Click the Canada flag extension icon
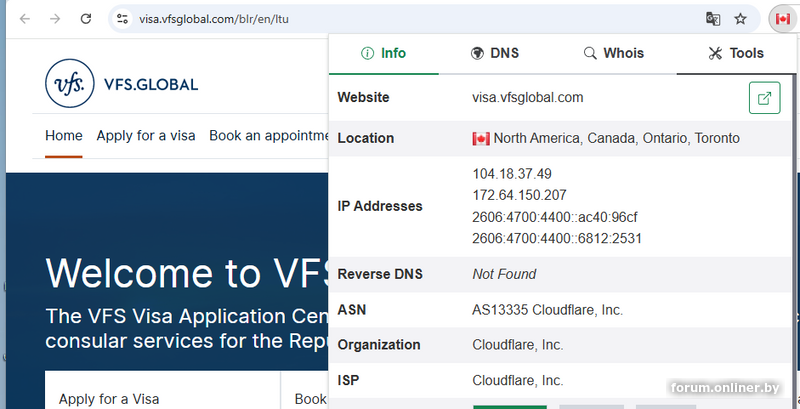This screenshot has width=800, height=409. pos(783,19)
